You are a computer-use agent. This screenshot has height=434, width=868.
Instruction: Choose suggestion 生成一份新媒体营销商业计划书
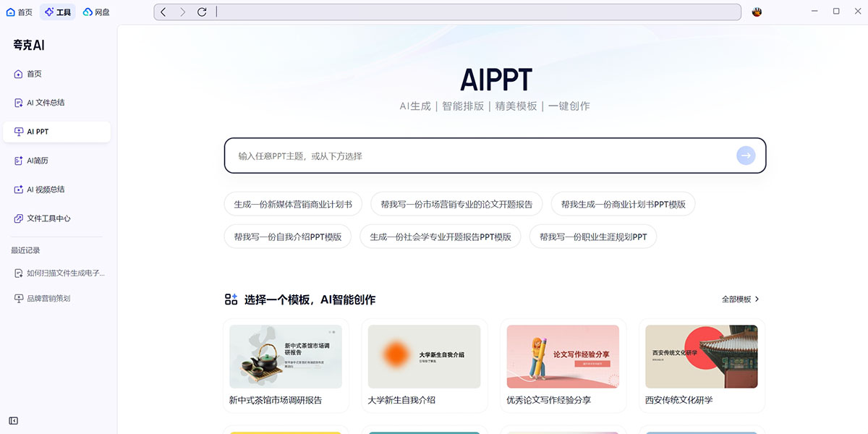tap(293, 205)
